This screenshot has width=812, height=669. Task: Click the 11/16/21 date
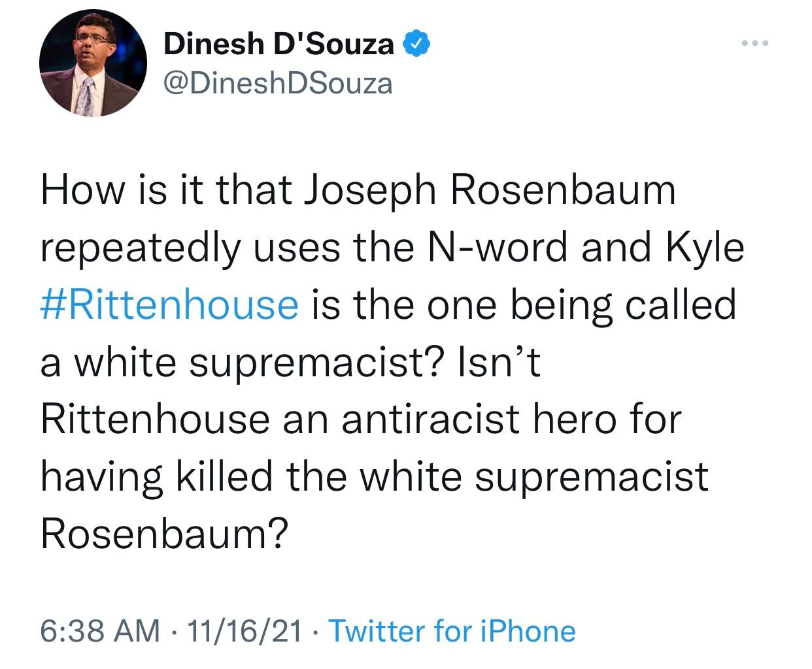click(x=245, y=631)
